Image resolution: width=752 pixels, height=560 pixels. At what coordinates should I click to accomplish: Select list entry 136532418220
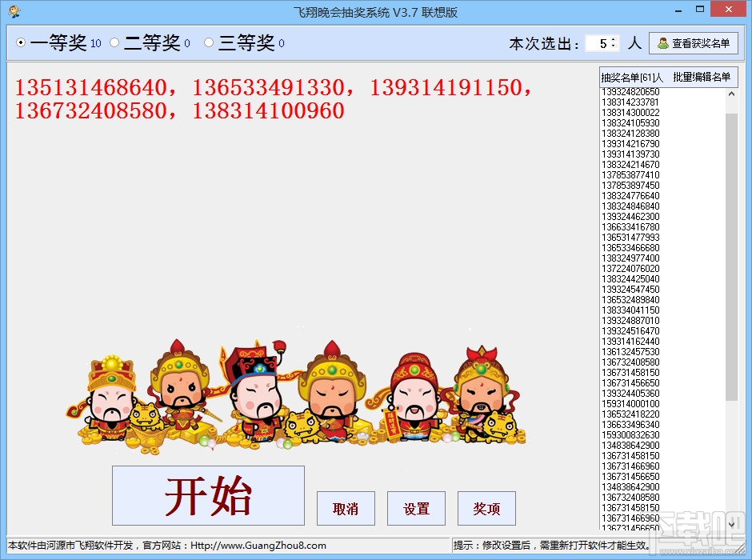click(630, 414)
